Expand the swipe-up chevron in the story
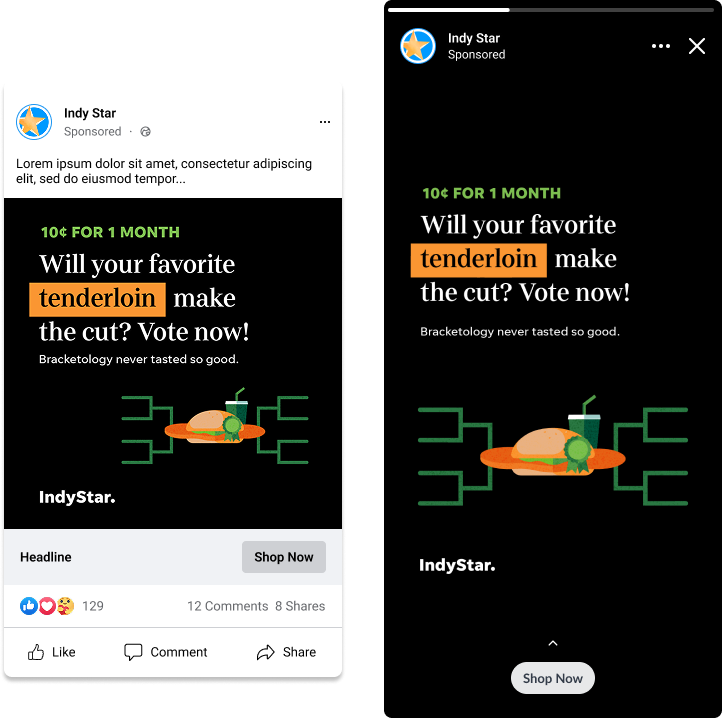The height and width of the screenshot is (718, 722). coord(553,643)
